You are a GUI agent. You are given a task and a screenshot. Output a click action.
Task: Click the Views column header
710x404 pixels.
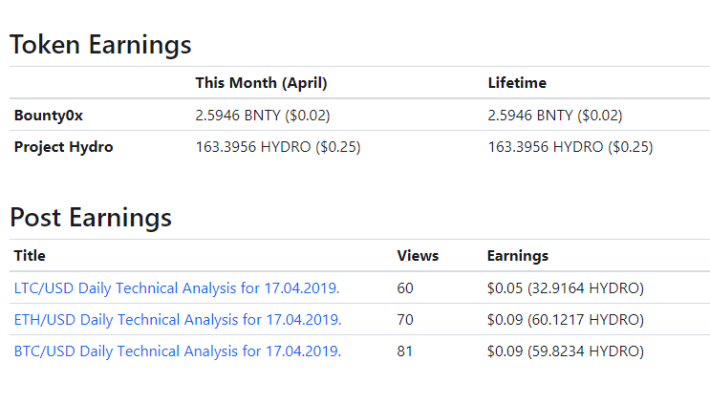point(418,255)
